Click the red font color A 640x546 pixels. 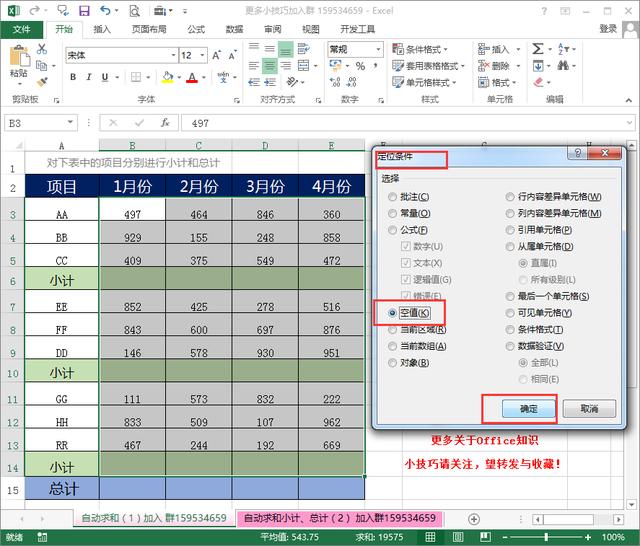point(192,77)
